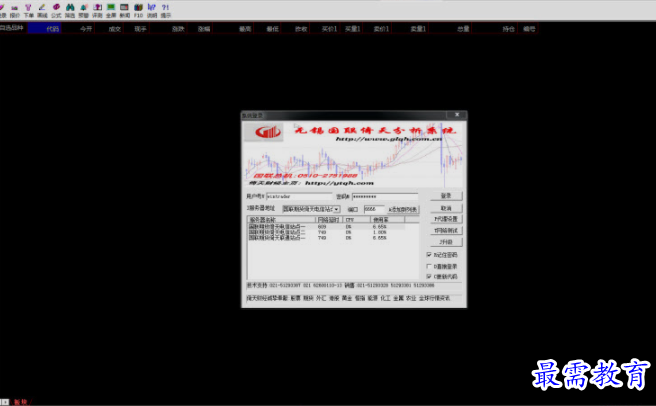Switch to 全屏 full screen mode
Viewport: 656px width, 406px height.
click(x=111, y=10)
